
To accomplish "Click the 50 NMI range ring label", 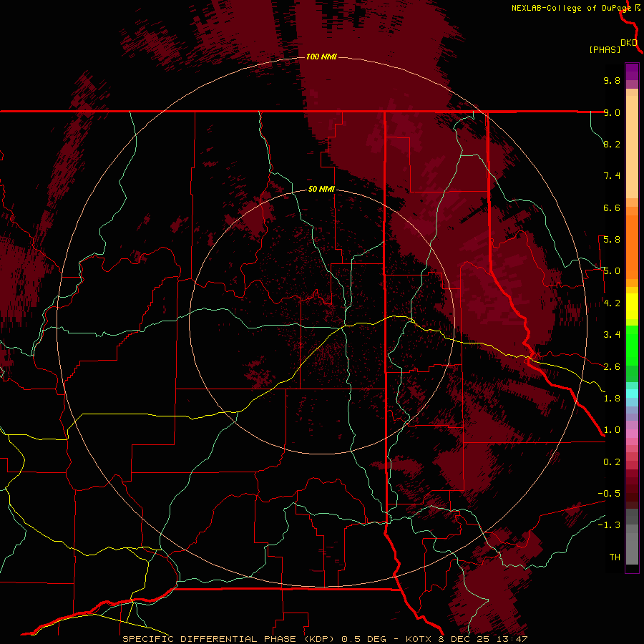I will pyautogui.click(x=321, y=189).
